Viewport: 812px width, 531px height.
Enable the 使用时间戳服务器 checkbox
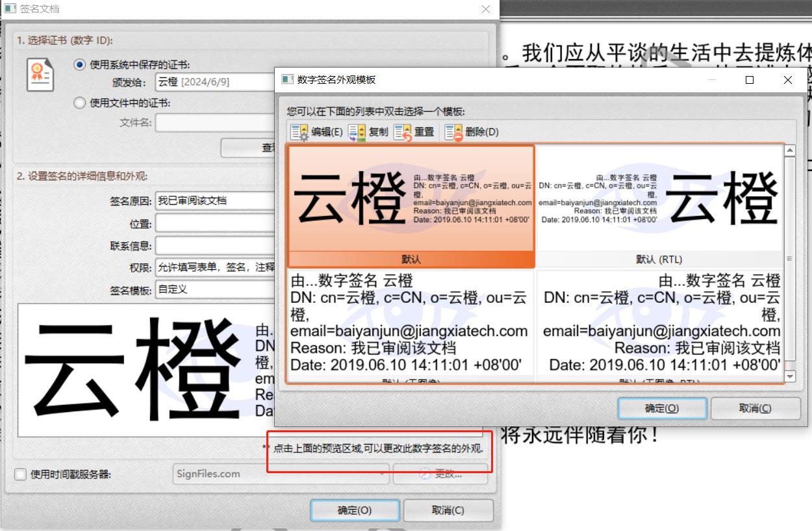(21, 474)
